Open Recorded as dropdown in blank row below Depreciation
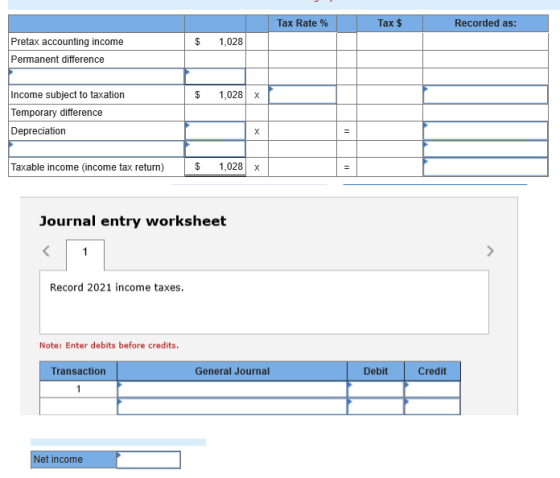This screenshot has width=560, height=478. tap(485, 149)
